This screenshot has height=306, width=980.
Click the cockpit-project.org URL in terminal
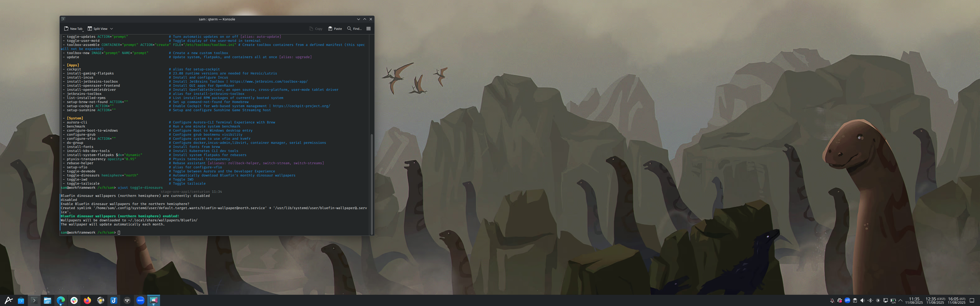(x=301, y=106)
